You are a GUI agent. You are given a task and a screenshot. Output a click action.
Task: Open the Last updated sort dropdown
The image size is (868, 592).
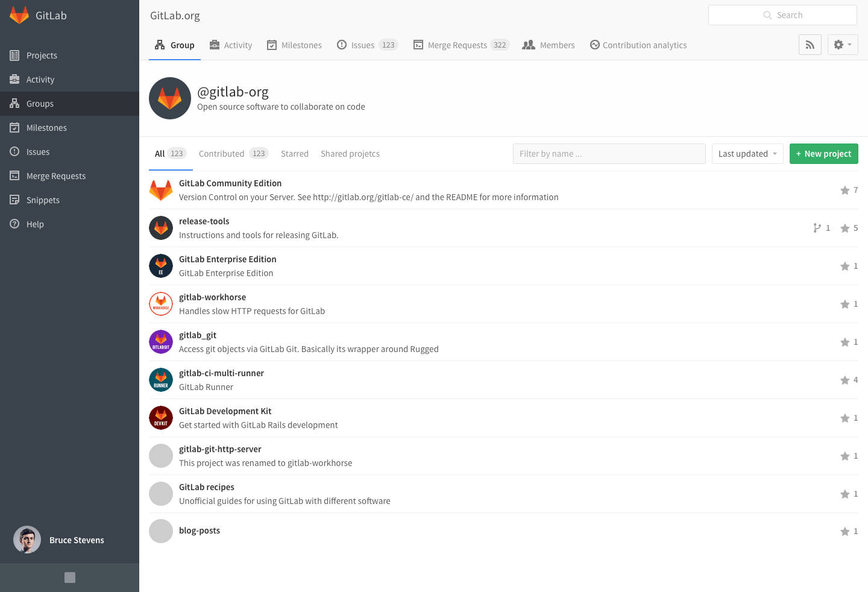[x=747, y=154]
